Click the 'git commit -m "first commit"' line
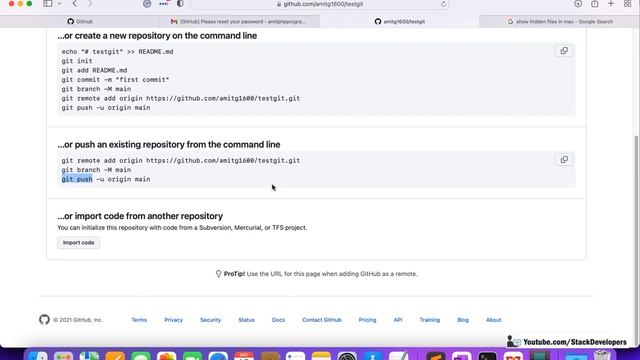This screenshot has height=360, width=640. click(115, 80)
